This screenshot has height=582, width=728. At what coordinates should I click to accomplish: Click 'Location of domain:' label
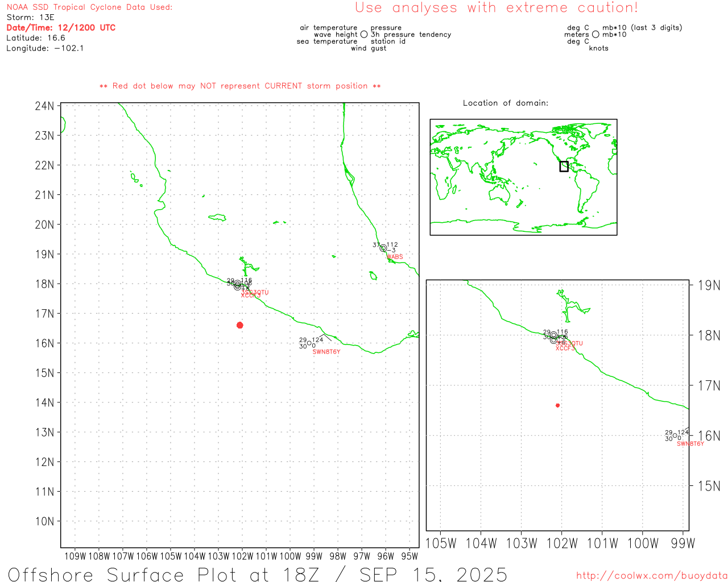(x=506, y=103)
